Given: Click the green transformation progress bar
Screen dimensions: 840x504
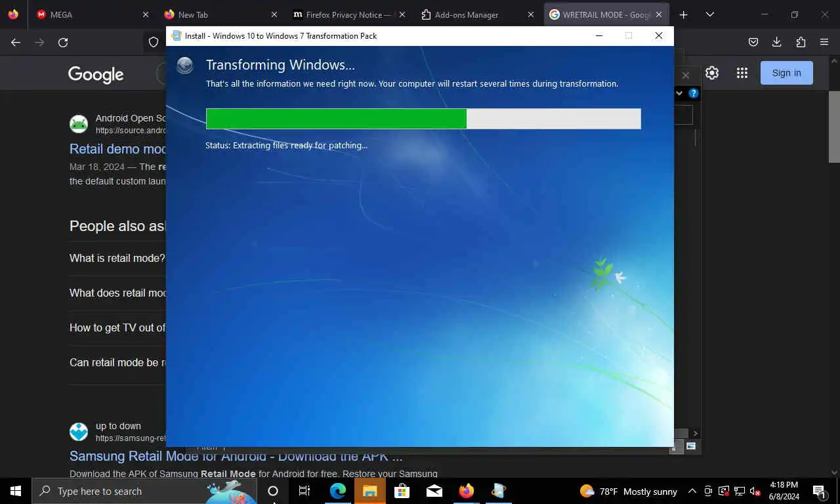Looking at the screenshot, I should 423,119.
